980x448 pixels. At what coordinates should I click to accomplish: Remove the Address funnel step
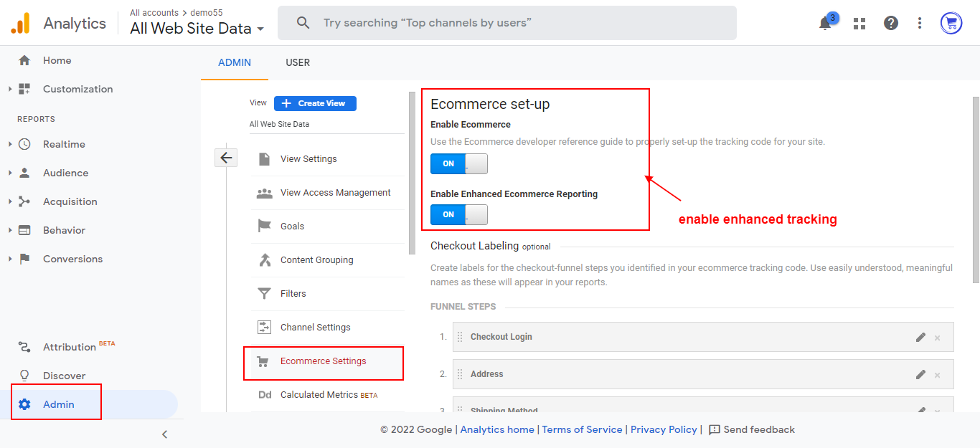click(937, 374)
